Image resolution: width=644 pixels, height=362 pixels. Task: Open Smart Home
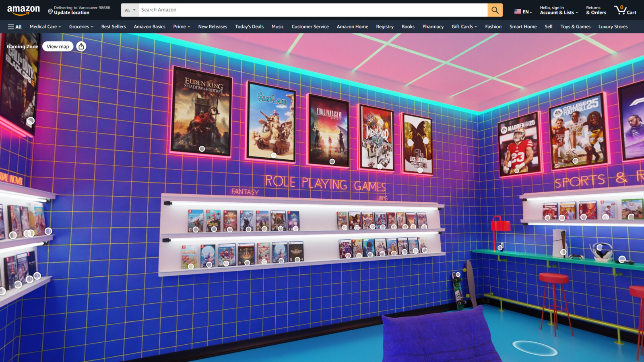click(523, 27)
